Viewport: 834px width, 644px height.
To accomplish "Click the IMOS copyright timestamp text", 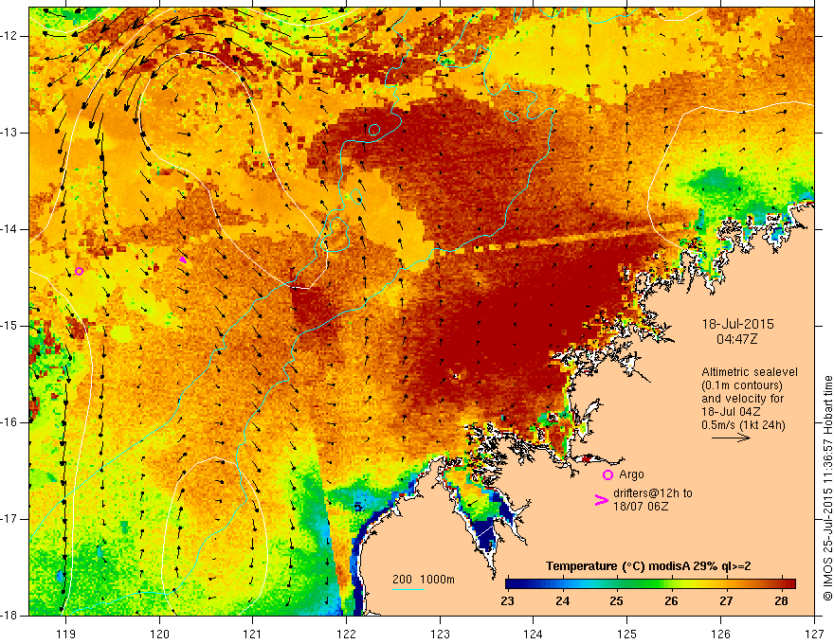I will [827, 488].
